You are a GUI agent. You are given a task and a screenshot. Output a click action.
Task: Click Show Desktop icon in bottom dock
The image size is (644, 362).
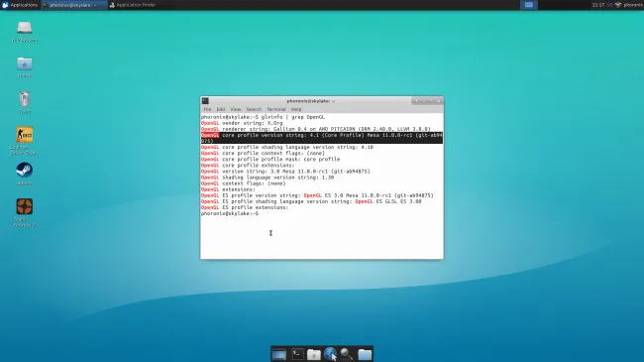278,354
